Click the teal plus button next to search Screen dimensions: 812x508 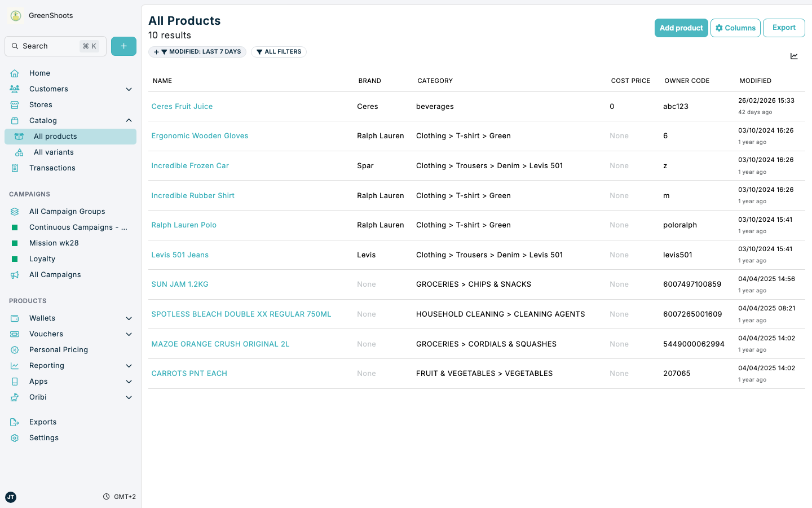click(123, 46)
